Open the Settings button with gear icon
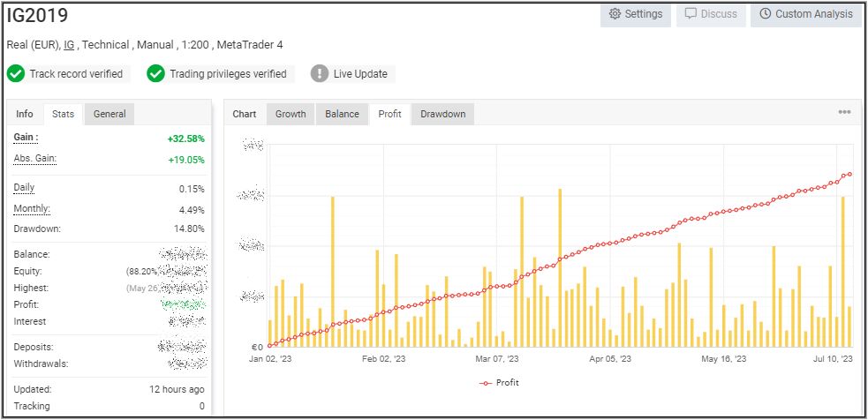Screen dimensions: 868x420 [636, 14]
